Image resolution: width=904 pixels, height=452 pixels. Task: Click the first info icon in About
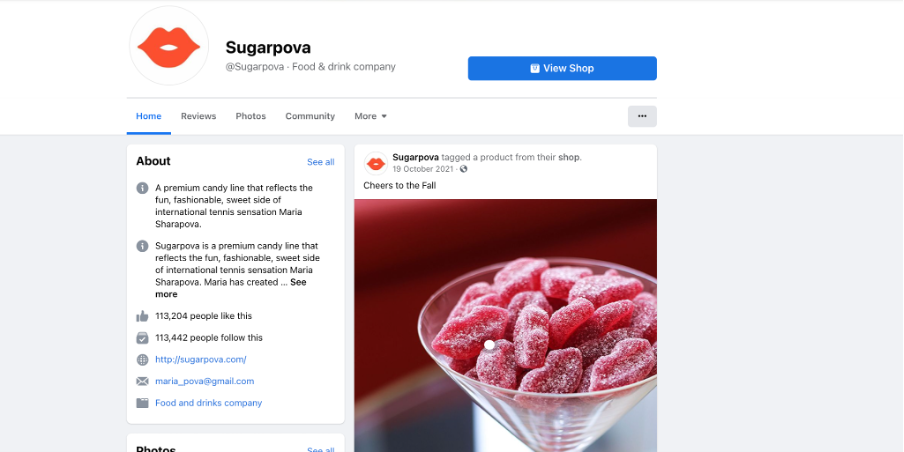142,188
